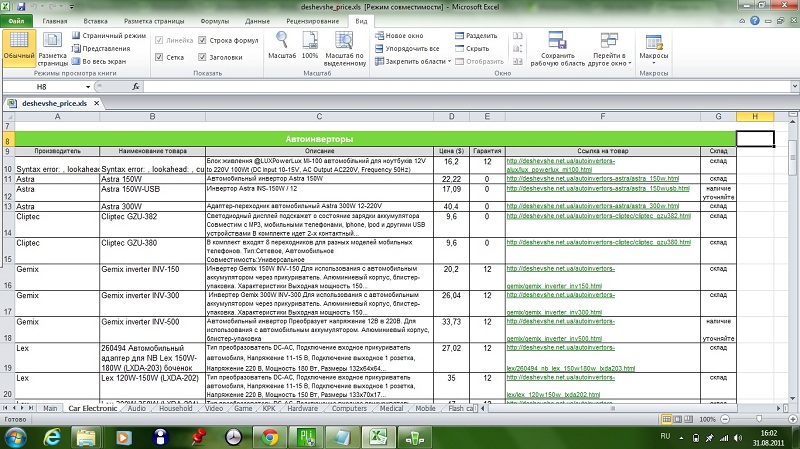Image resolution: width=800 pixels, height=449 pixels.
Task: Select all cells with corner button
Action: pyautogui.click(x=8, y=117)
